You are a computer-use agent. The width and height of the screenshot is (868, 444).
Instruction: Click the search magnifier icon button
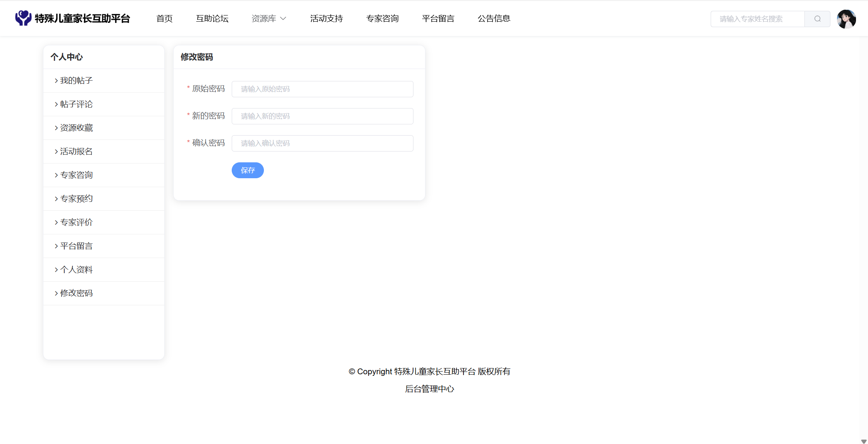coord(817,19)
